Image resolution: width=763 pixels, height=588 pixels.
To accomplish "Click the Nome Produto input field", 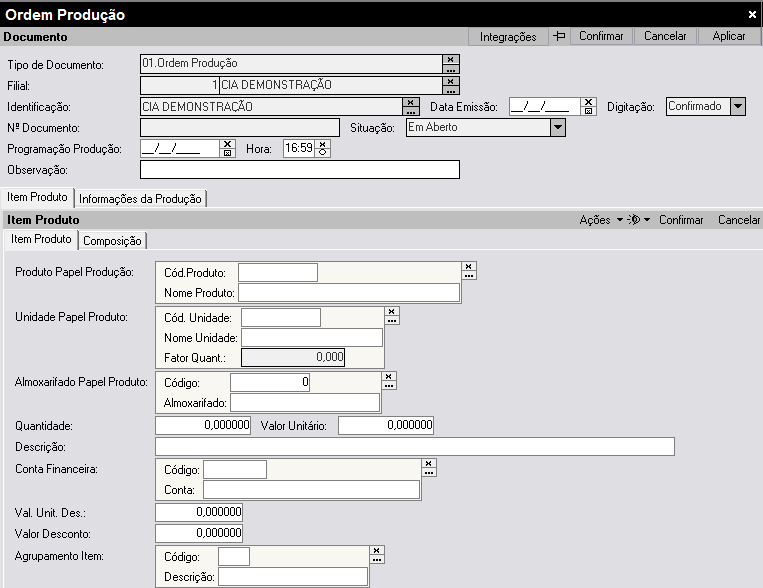I will (x=349, y=293).
